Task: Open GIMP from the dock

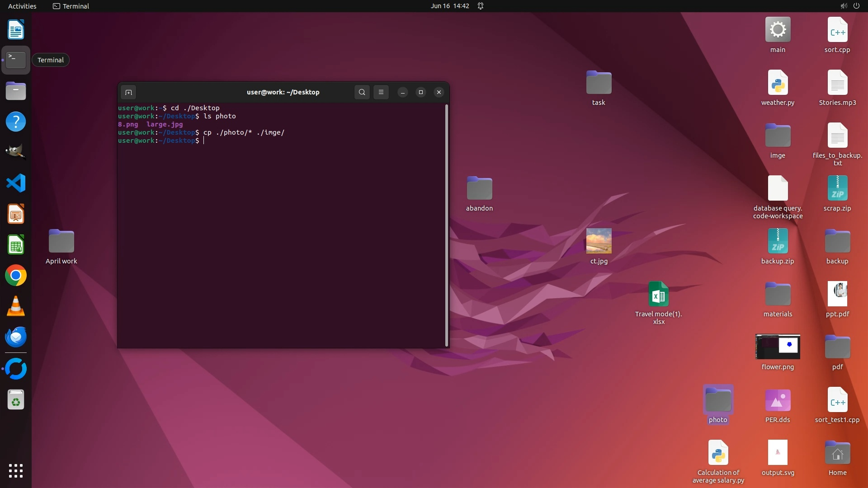Action: (16, 152)
